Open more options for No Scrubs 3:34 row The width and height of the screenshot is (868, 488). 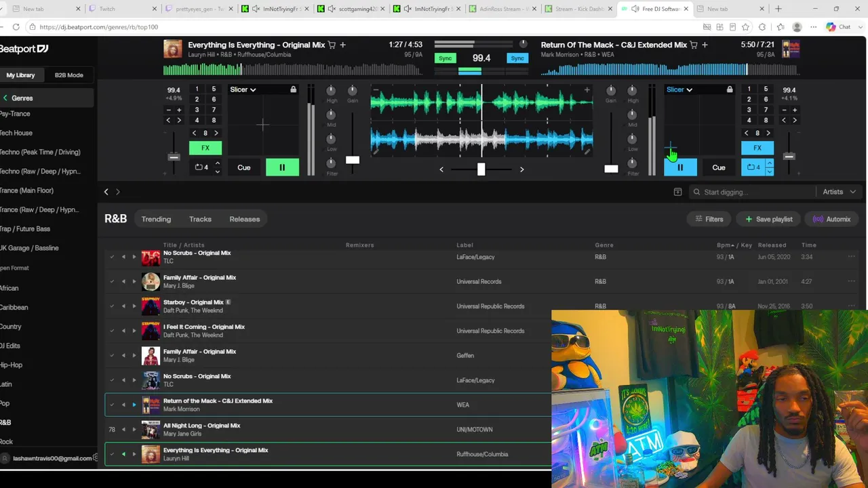[x=851, y=257]
